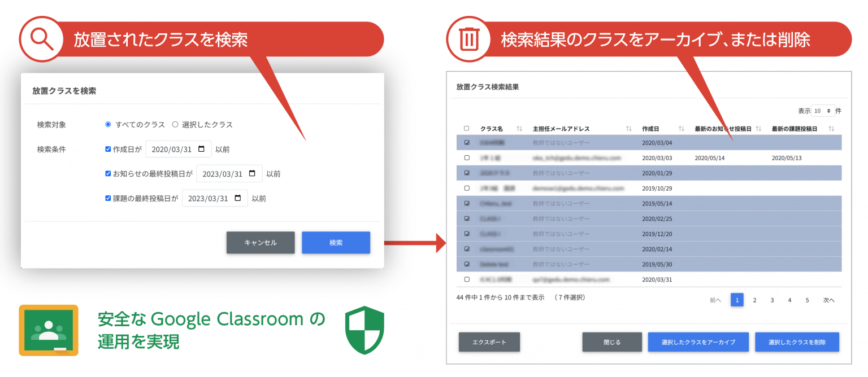The width and height of the screenshot is (868, 377).
Task: Click the trash can icon in the red banner
Action: pyautogui.click(x=468, y=39)
